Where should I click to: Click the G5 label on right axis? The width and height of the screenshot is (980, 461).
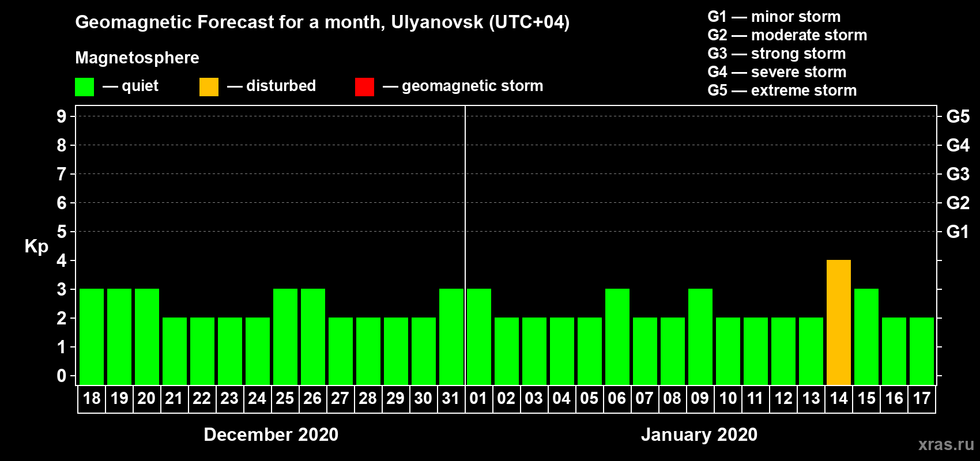958,116
